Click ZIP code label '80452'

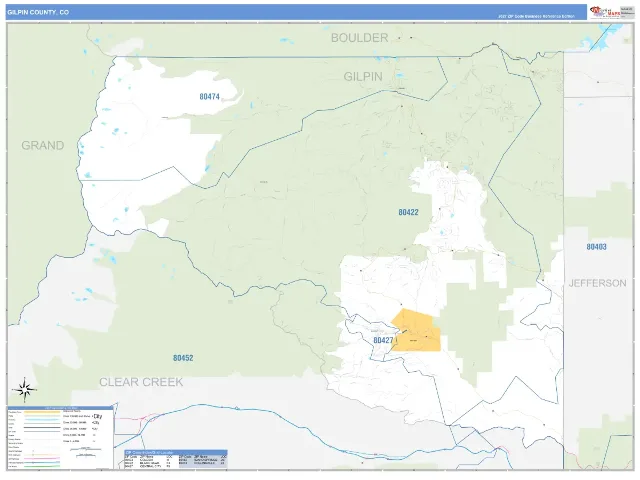click(x=183, y=358)
